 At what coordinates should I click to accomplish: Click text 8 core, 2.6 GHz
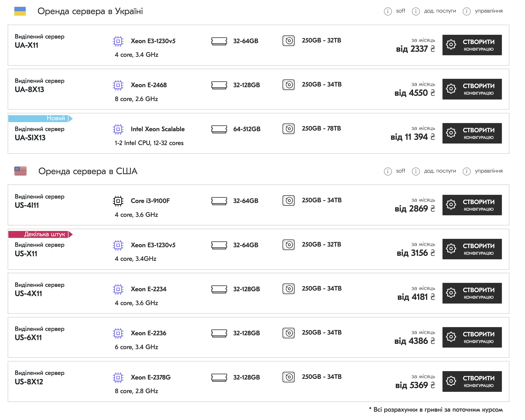136,99
